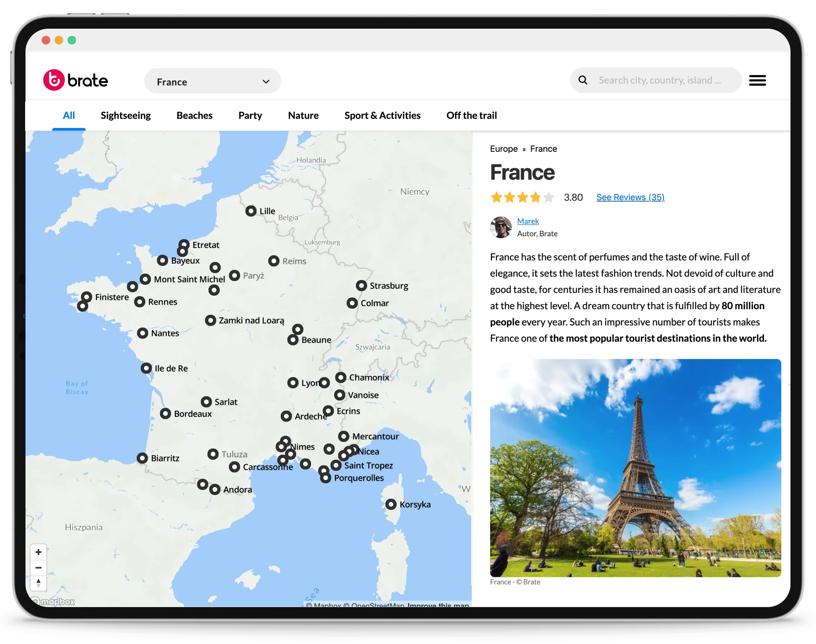The height and width of the screenshot is (644, 816).
Task: Select the Bayeux map marker
Action: point(163,260)
